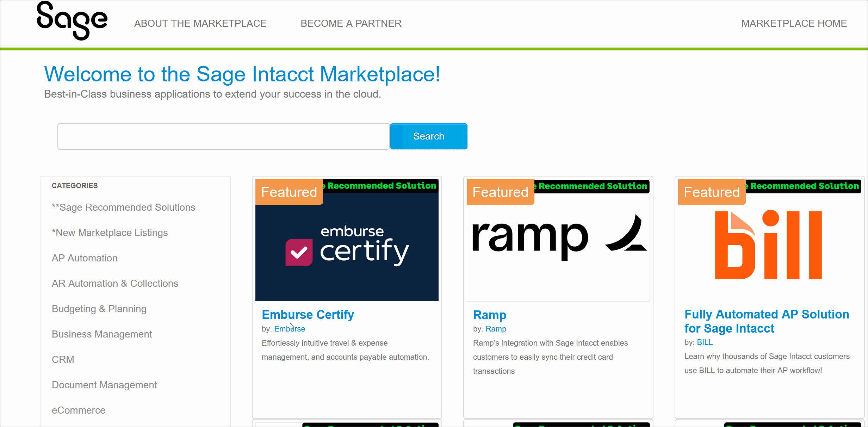868x427 pixels.
Task: Open AR Automation & Collections category
Action: (115, 283)
